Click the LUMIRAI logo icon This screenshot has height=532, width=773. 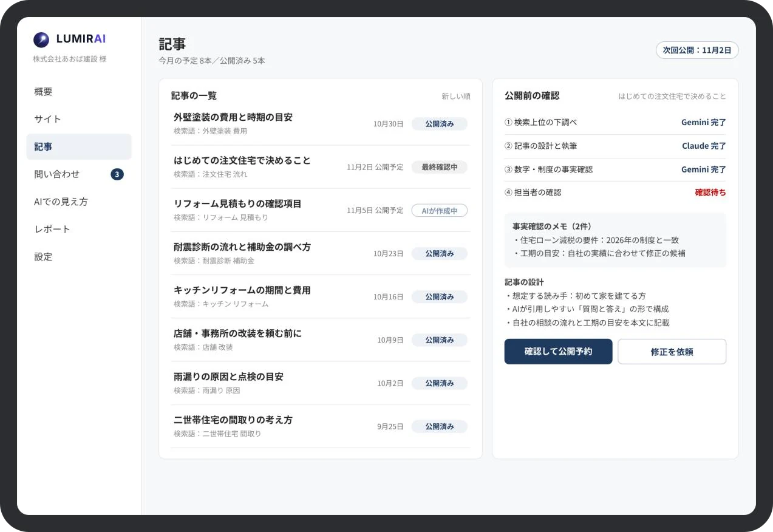pyautogui.click(x=41, y=40)
